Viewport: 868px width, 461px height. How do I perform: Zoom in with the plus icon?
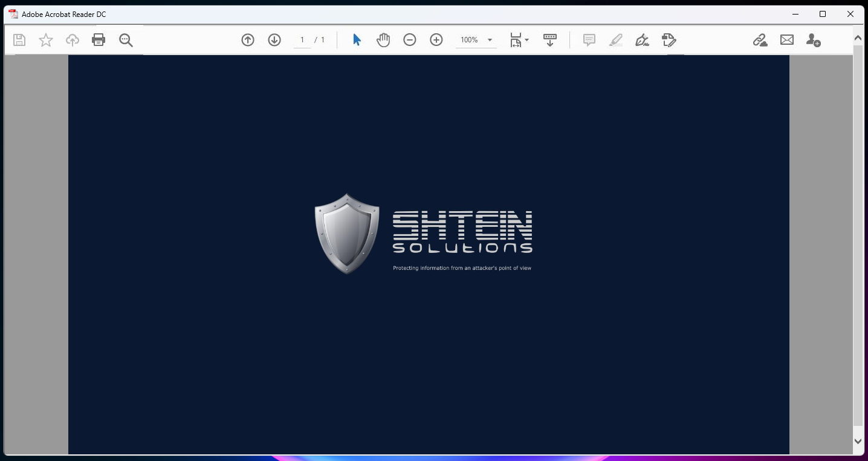[436, 40]
